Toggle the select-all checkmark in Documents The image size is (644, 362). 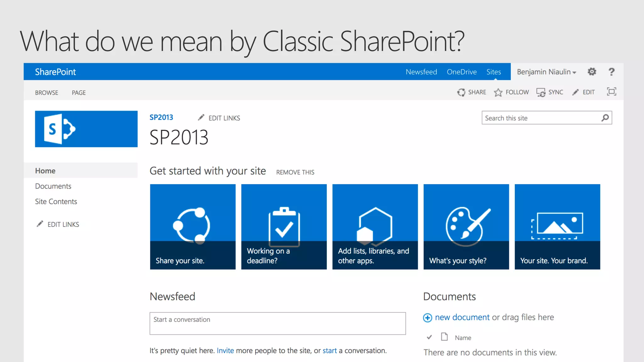[x=429, y=337]
